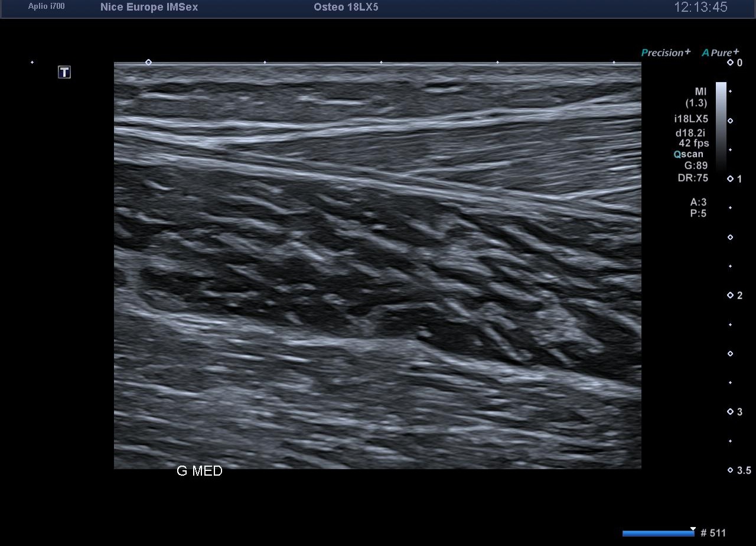756x546 pixels.
Task: Select the G MED annotation text
Action: click(199, 471)
